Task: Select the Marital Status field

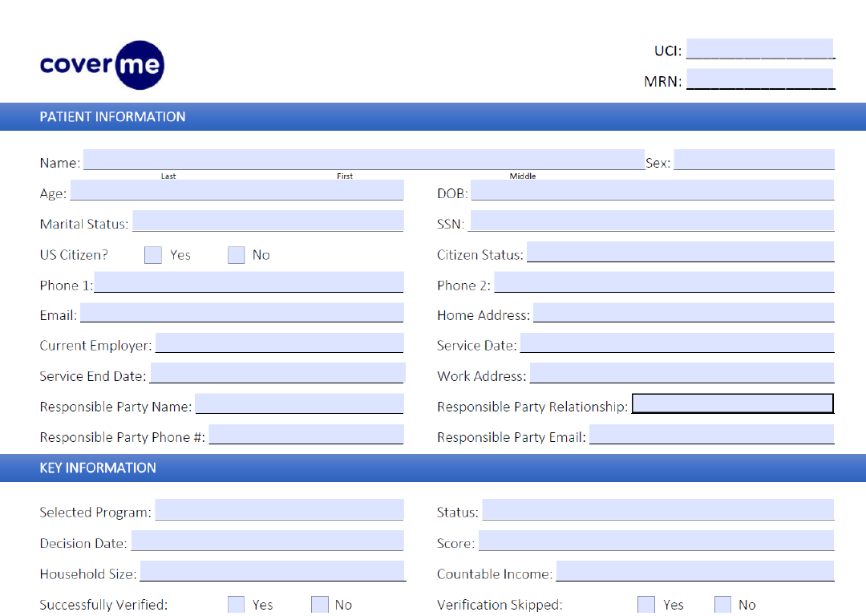Action: click(x=268, y=221)
